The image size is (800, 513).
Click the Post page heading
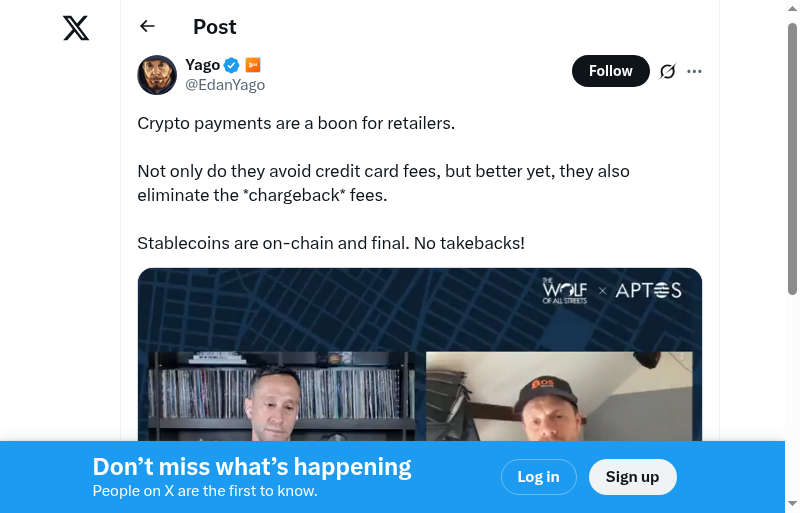(215, 27)
